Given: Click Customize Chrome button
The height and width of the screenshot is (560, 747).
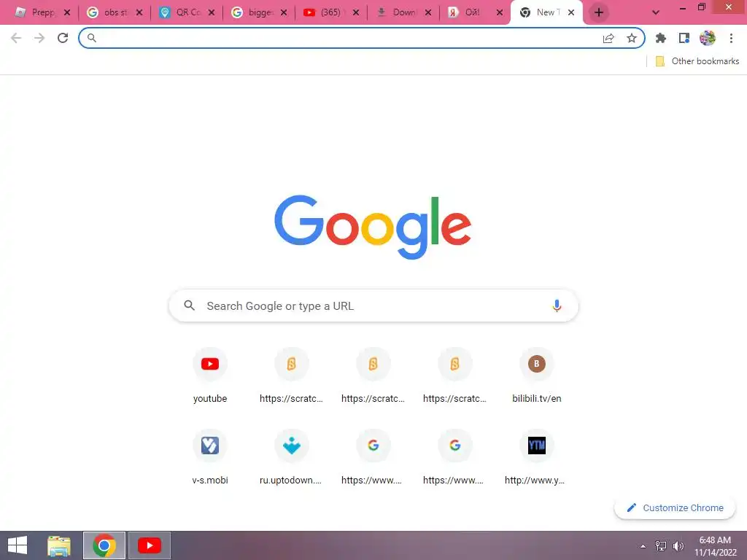Looking at the screenshot, I should click(x=675, y=507).
